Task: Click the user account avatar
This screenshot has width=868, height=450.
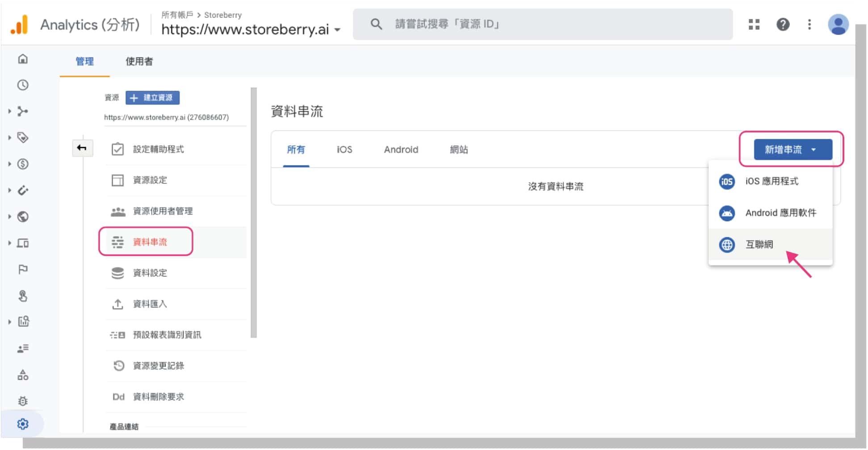Action: coord(838,25)
